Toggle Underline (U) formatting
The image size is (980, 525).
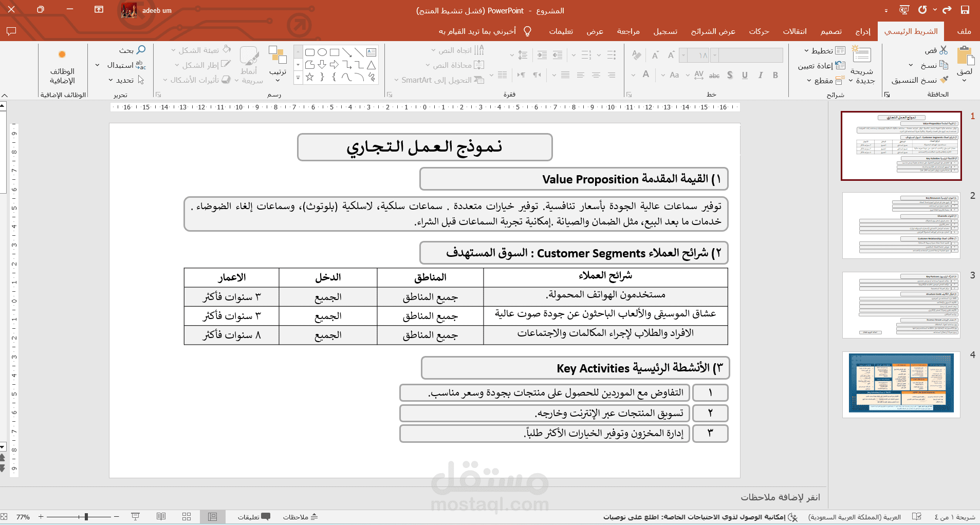pyautogui.click(x=745, y=75)
